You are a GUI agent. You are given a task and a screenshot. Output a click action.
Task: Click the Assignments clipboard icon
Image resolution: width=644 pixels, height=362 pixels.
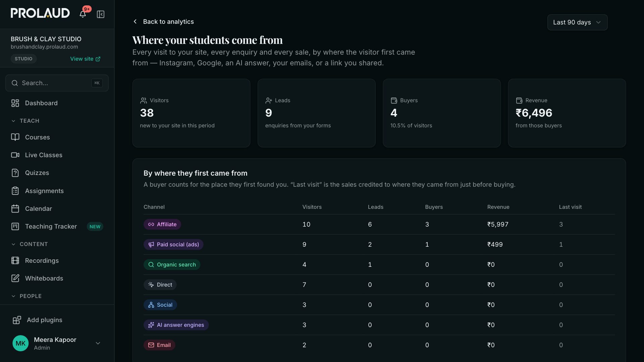coord(15,191)
